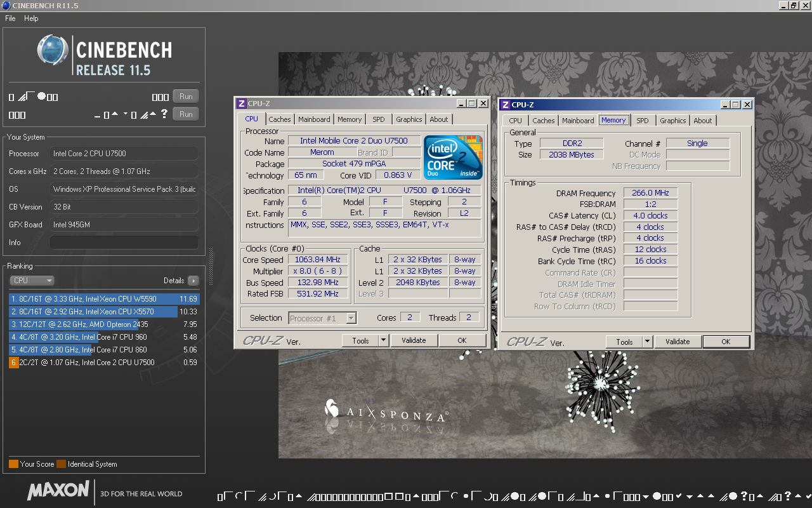
Task: Switch to Graphics tab in the CPU-Z memory timings window
Action: click(673, 121)
